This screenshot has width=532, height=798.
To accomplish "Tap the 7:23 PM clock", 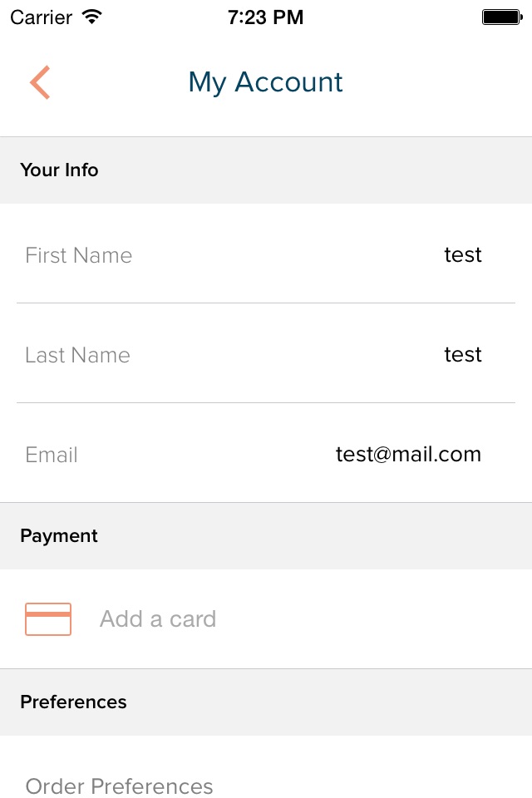I will pos(265,17).
